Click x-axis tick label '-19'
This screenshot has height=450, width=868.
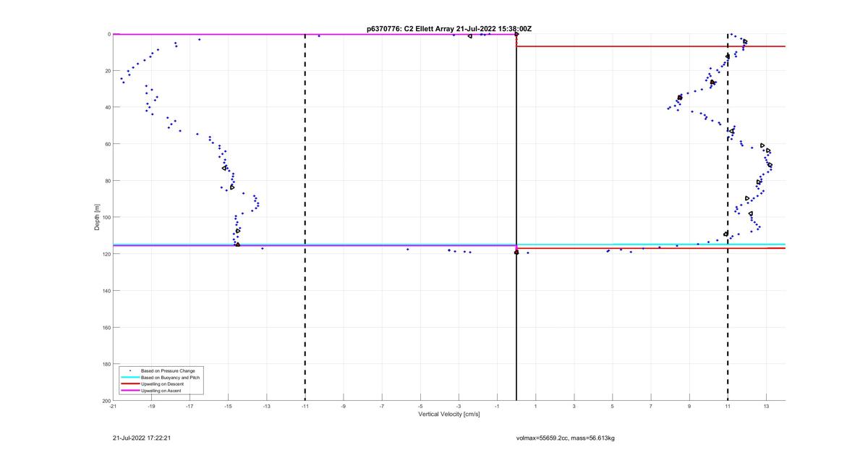pyautogui.click(x=151, y=406)
